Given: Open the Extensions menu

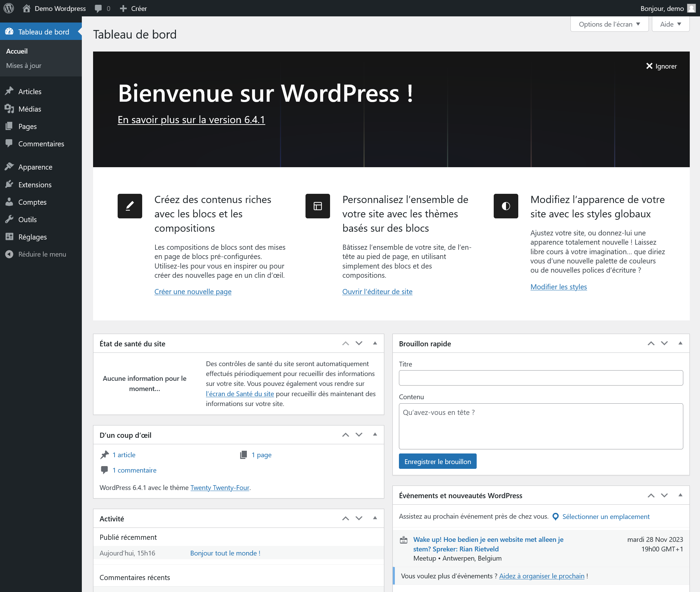Looking at the screenshot, I should pos(35,184).
